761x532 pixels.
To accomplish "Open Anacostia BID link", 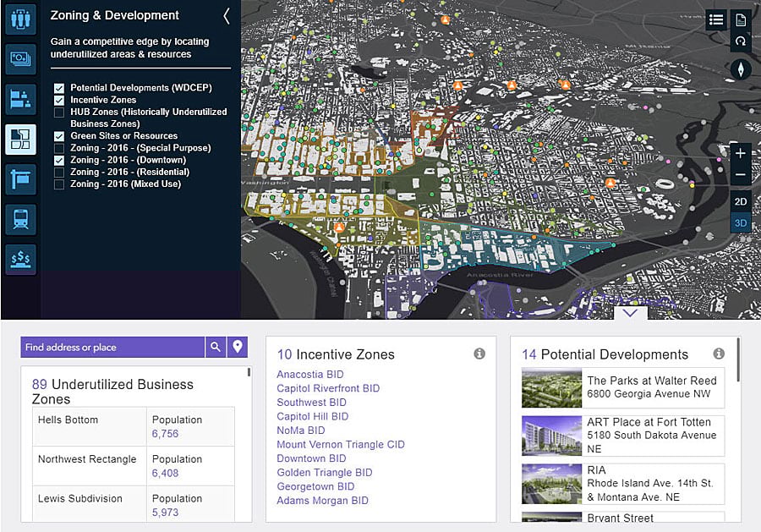I will [x=310, y=374].
